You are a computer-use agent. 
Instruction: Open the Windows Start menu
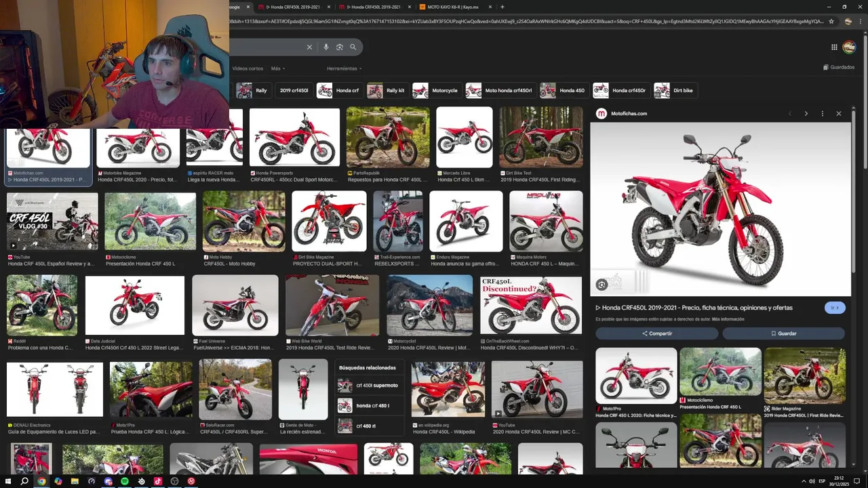tap(7, 481)
